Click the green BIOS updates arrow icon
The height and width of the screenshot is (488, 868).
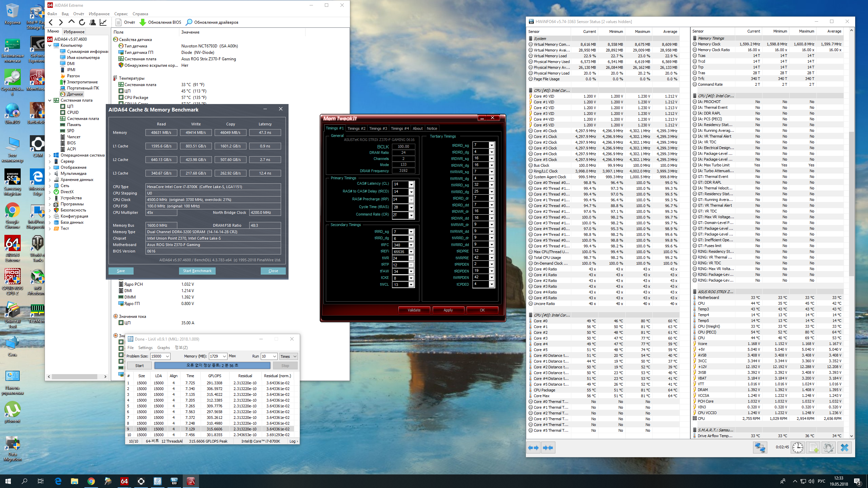tap(143, 22)
